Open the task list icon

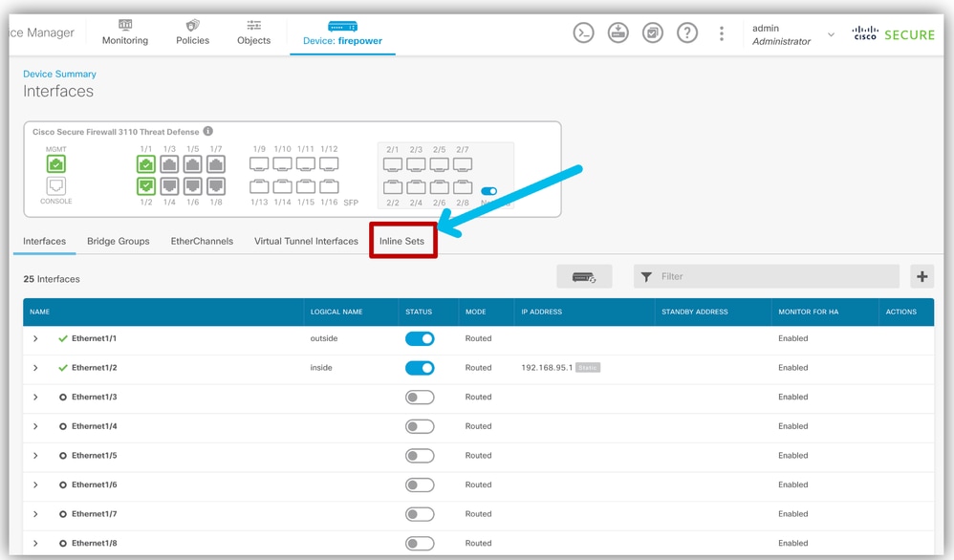click(x=652, y=32)
